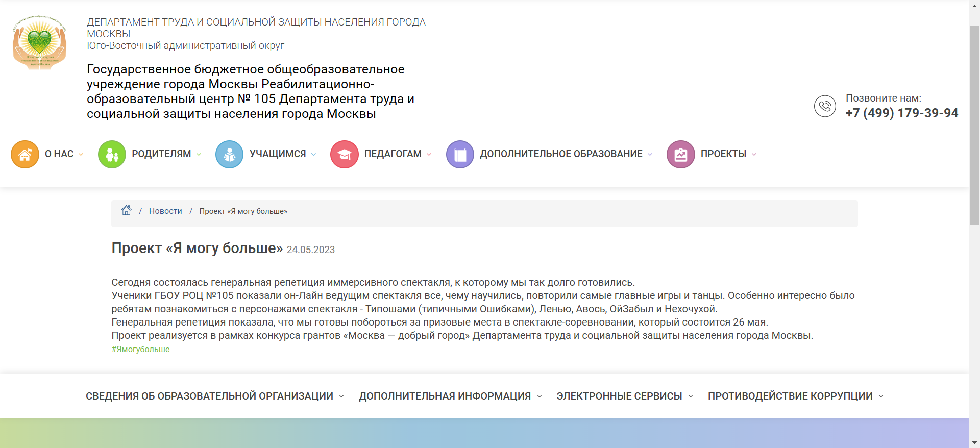980x448 pixels.
Task: Click the phone number +7 (499) 179-39-94
Action: click(x=902, y=113)
